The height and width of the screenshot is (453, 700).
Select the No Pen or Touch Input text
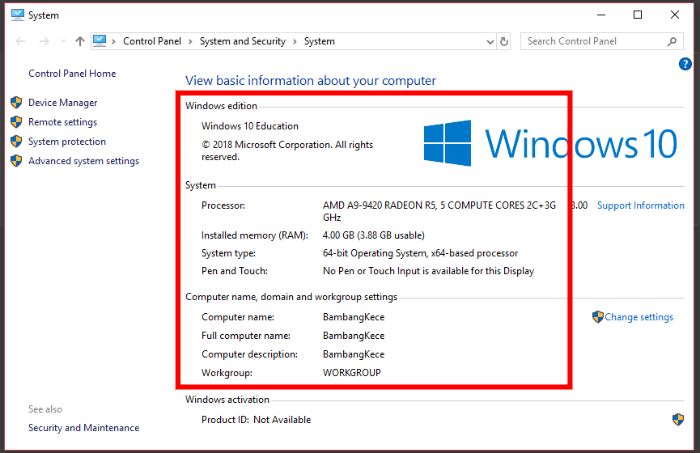(x=428, y=271)
